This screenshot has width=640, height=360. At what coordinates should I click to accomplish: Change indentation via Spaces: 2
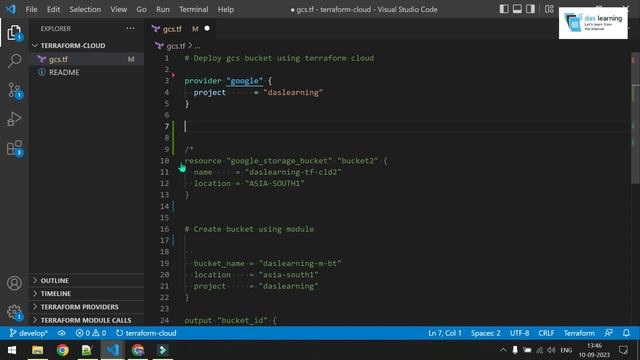[x=485, y=333]
